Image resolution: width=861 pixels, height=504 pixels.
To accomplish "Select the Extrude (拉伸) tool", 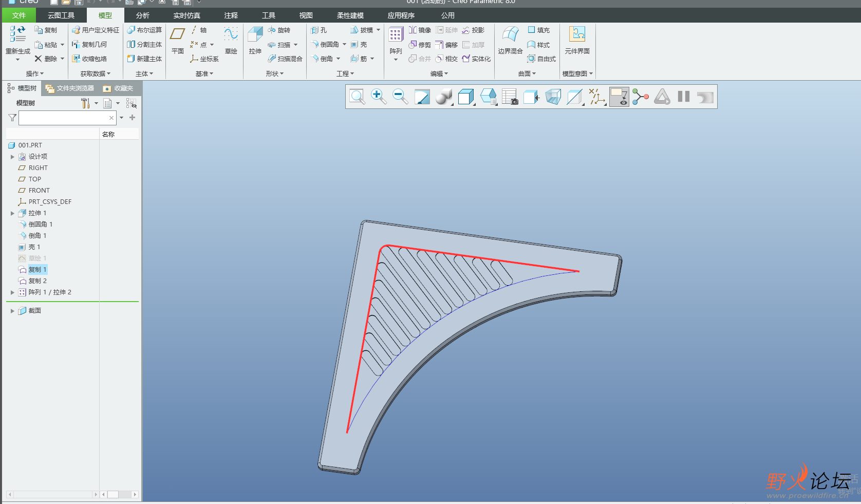I will point(255,40).
